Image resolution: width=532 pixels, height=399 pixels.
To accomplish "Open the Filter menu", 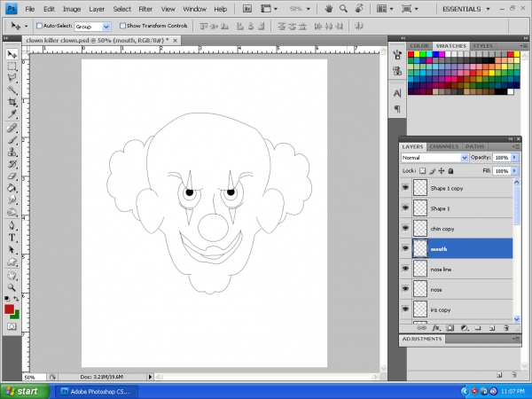I will pos(145,9).
